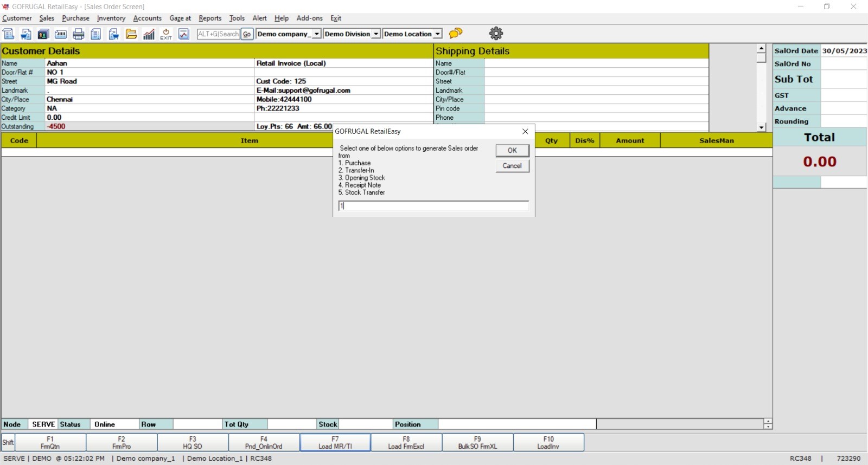Click the F4 Pnd_OnlinOrd function button
This screenshot has width=868, height=465.
click(264, 442)
